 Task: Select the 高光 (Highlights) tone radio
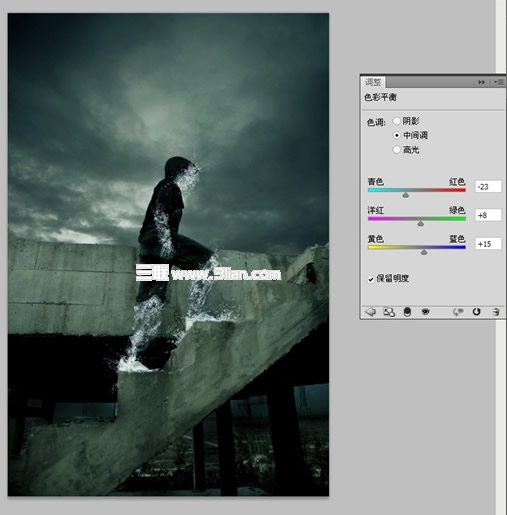pos(396,150)
